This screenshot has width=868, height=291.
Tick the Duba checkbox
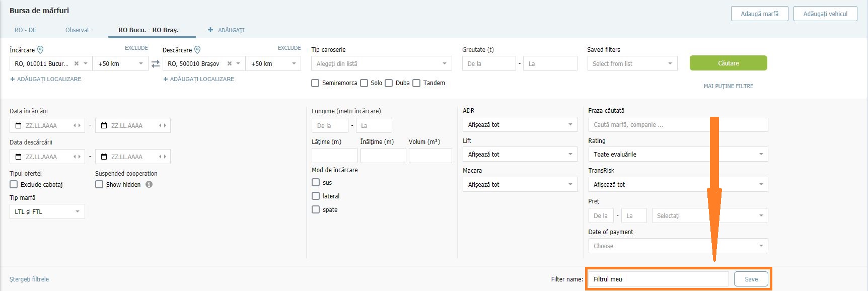389,83
